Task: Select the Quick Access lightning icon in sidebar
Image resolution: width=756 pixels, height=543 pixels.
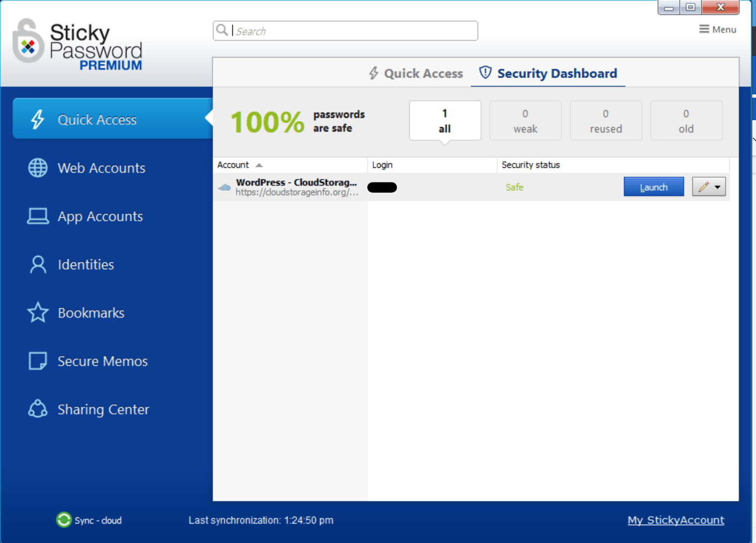Action: [x=37, y=119]
